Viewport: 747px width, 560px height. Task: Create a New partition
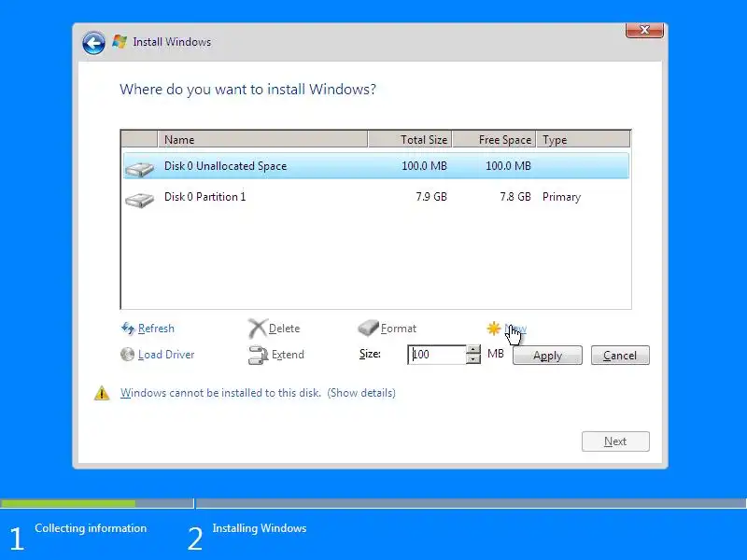click(515, 329)
